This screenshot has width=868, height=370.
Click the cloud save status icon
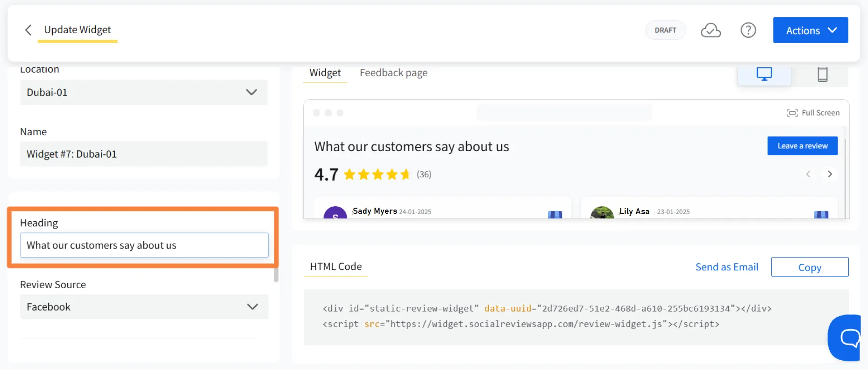point(711,30)
